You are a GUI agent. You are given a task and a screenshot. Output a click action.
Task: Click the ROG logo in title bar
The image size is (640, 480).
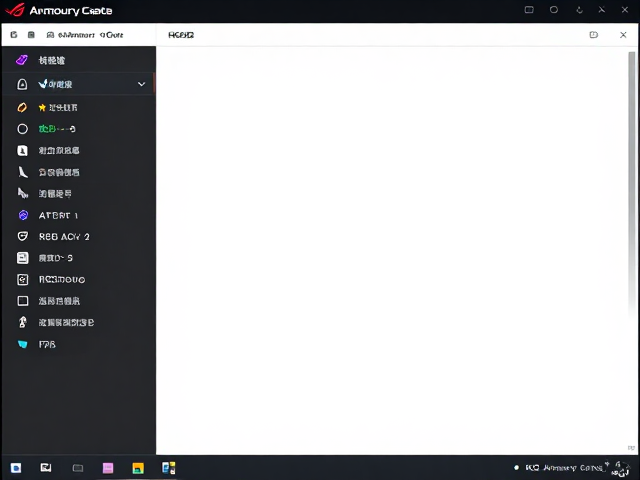[x=15, y=10]
